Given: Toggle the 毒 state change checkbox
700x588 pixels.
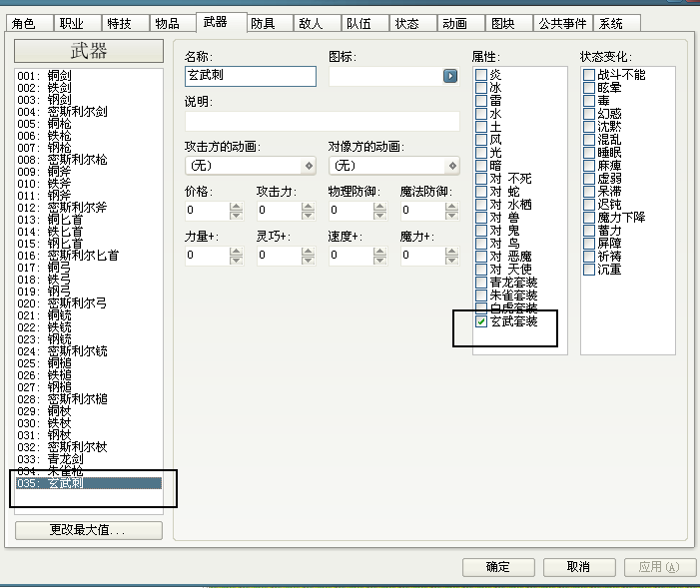Looking at the screenshot, I should click(589, 101).
